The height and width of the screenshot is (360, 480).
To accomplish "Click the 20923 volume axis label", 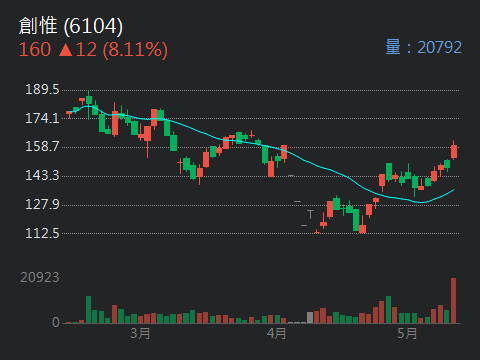I will (x=40, y=277).
